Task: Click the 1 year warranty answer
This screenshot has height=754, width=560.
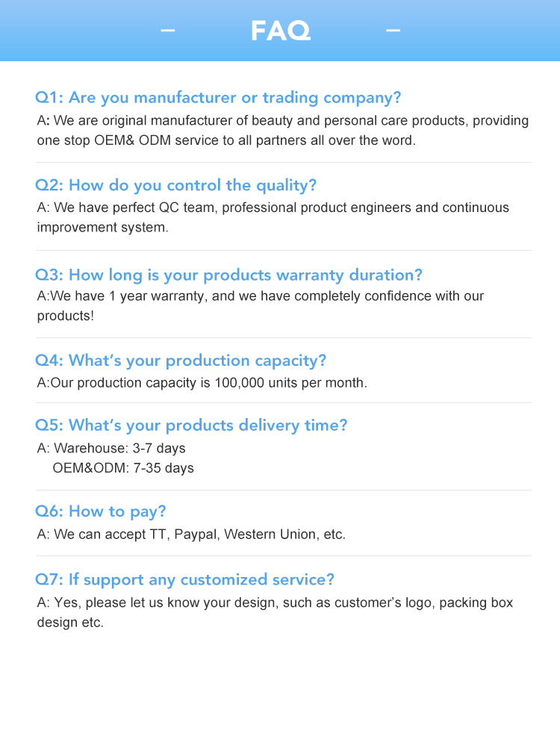Action: coord(260,305)
